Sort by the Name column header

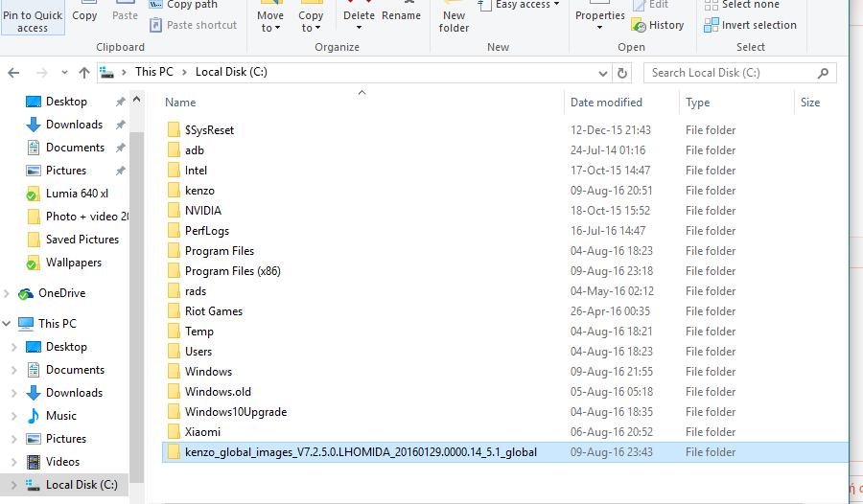[x=180, y=103]
